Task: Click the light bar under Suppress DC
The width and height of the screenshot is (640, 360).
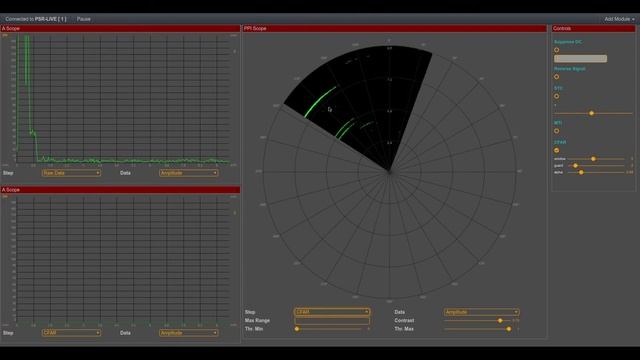Action: (580, 59)
